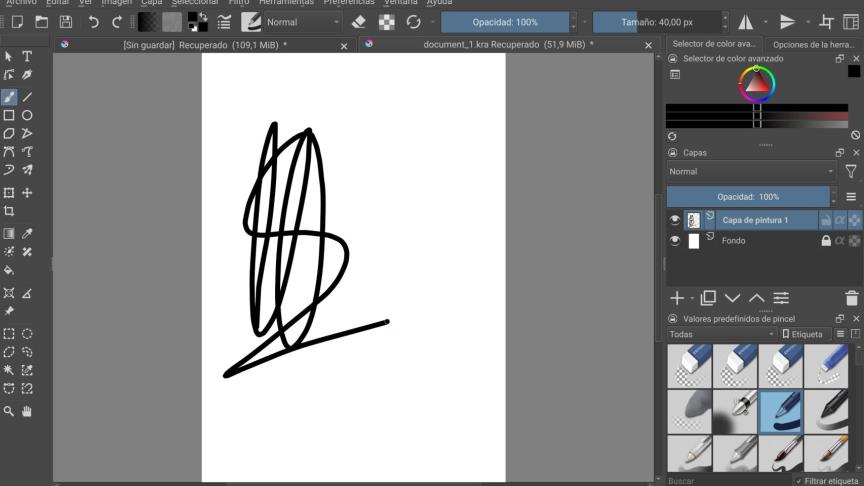The width and height of the screenshot is (864, 486).
Task: Open brush blending mode Normal dropdown
Action: [x=303, y=22]
